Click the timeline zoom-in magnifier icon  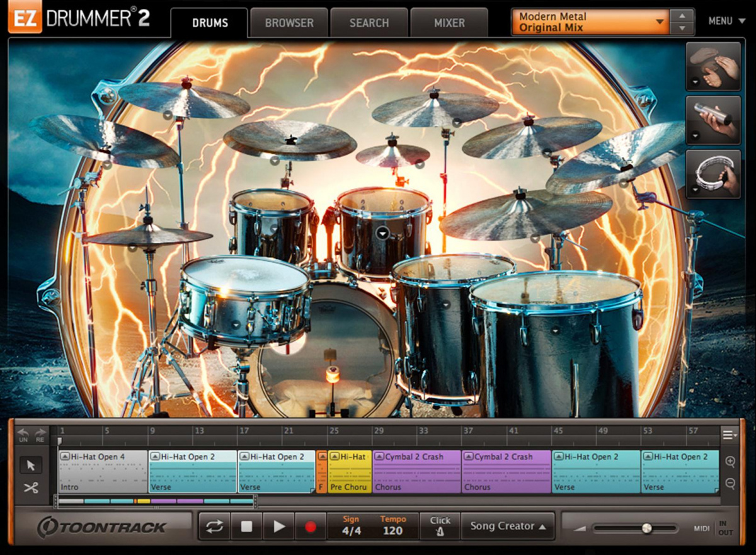coord(731,462)
